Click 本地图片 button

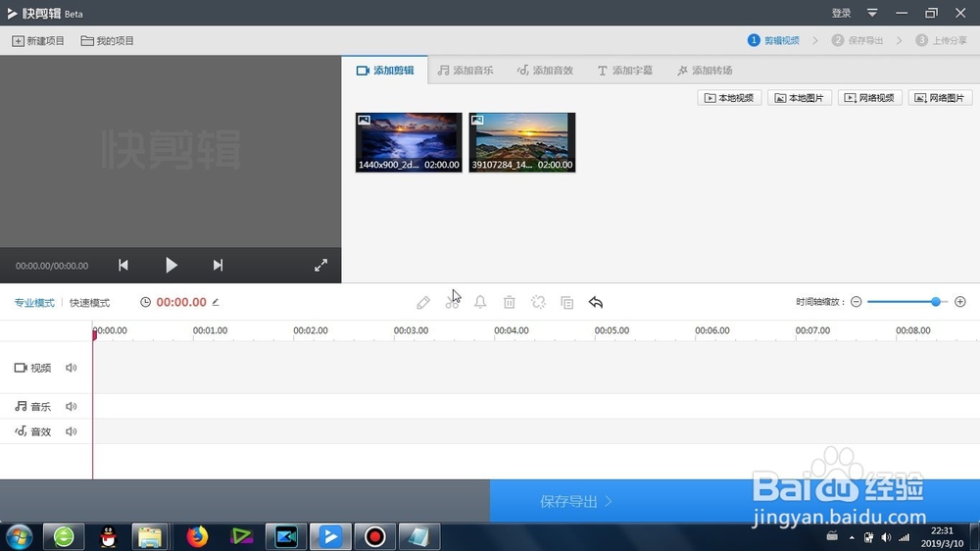[800, 98]
